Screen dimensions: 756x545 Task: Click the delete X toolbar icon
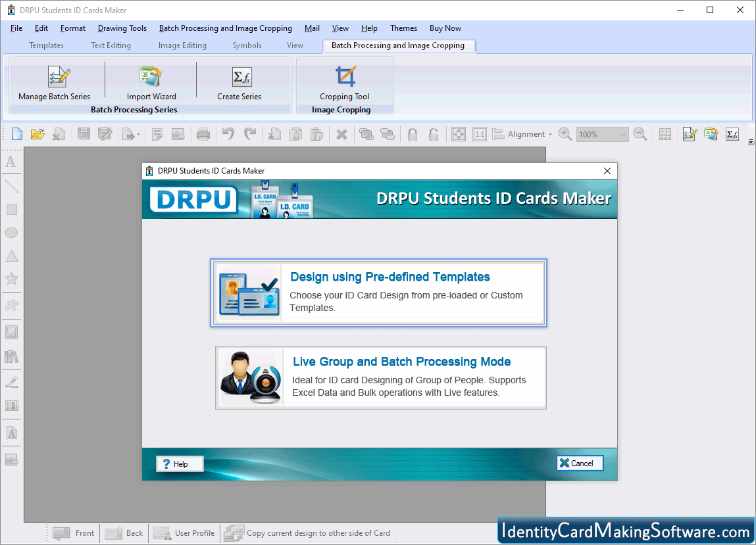341,134
